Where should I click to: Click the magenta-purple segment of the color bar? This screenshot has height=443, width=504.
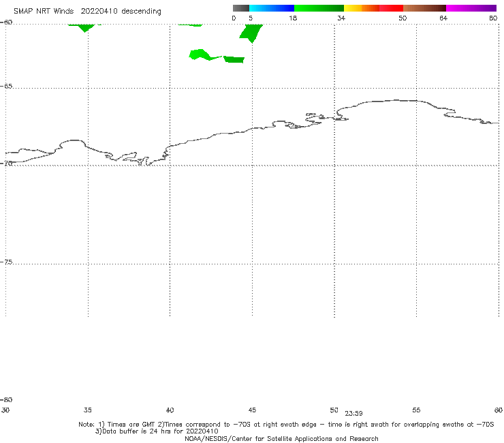tap(471, 8)
